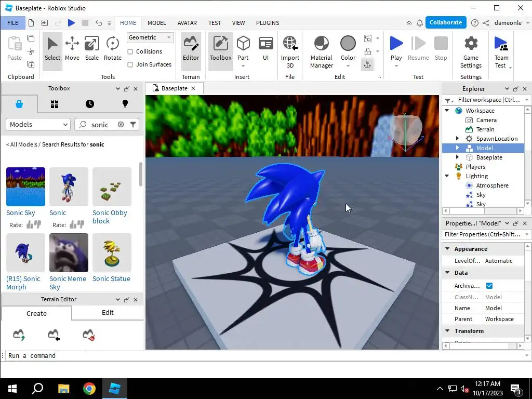The image size is (532, 399).
Task: Open the FILE menu
Action: point(12,23)
